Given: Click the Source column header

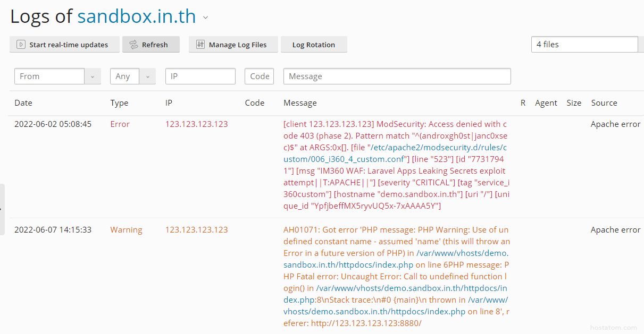Looking at the screenshot, I should [604, 103].
